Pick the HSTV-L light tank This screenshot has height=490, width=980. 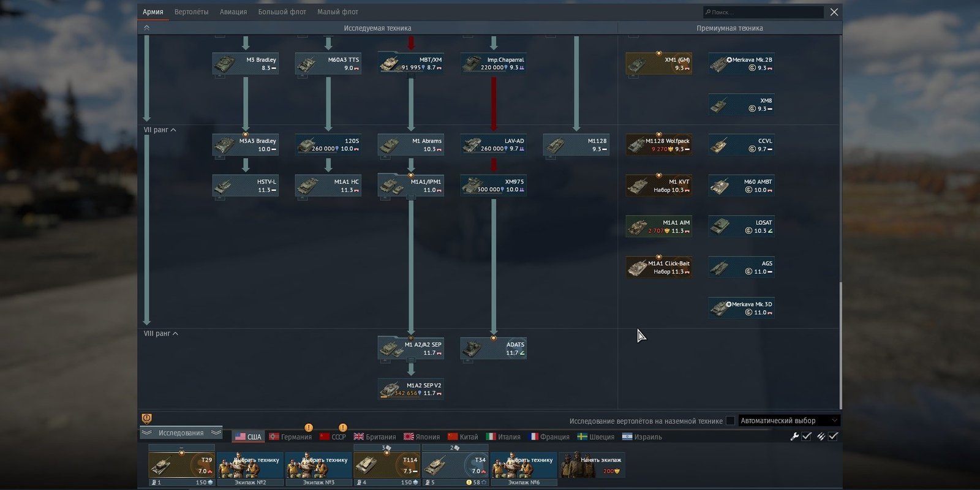tap(245, 186)
